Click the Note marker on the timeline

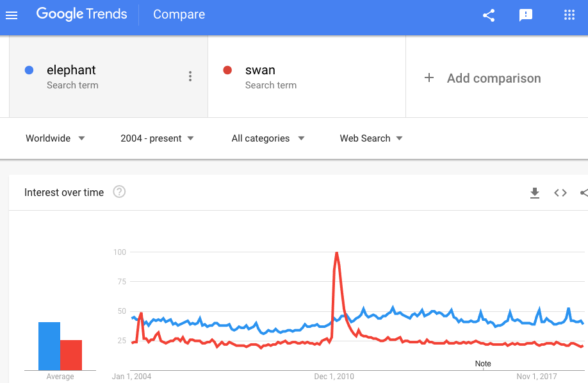[x=483, y=364]
